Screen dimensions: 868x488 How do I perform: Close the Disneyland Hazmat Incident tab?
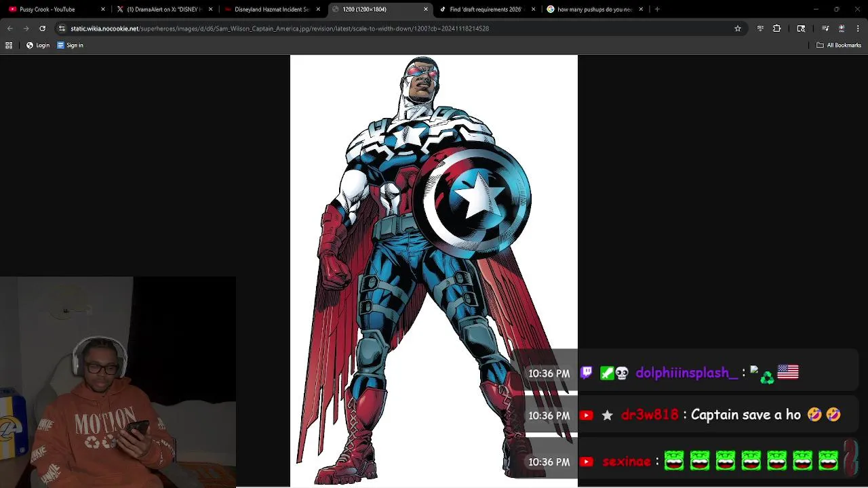coord(318,9)
